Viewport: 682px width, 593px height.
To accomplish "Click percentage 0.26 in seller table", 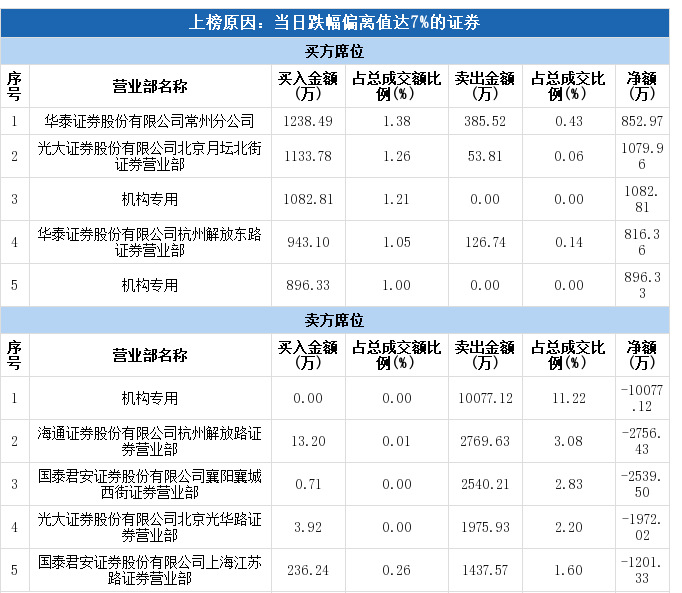I will pyautogui.click(x=397, y=570).
